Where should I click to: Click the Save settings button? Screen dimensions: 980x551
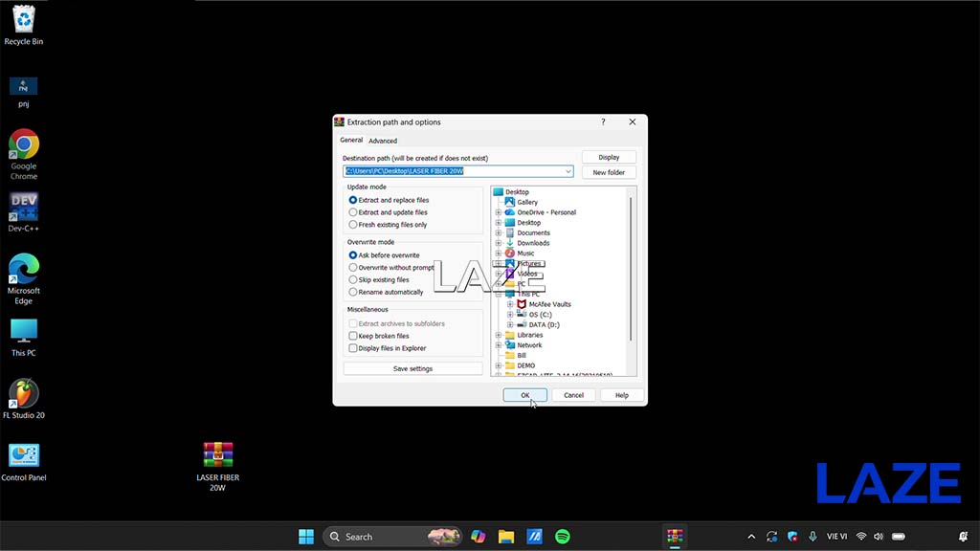point(412,368)
